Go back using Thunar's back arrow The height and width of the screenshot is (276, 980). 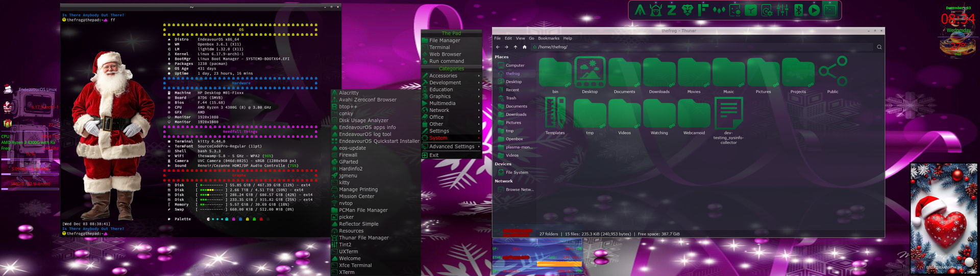point(498,47)
